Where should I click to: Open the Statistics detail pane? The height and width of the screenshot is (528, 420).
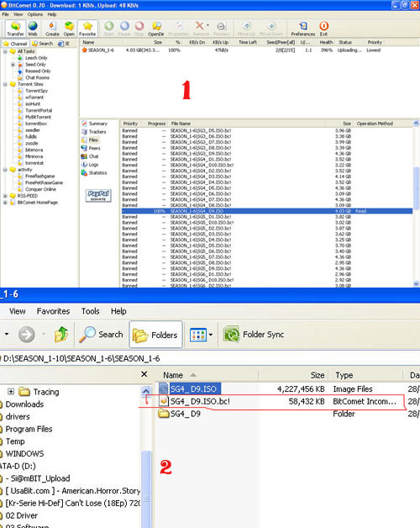(97, 172)
